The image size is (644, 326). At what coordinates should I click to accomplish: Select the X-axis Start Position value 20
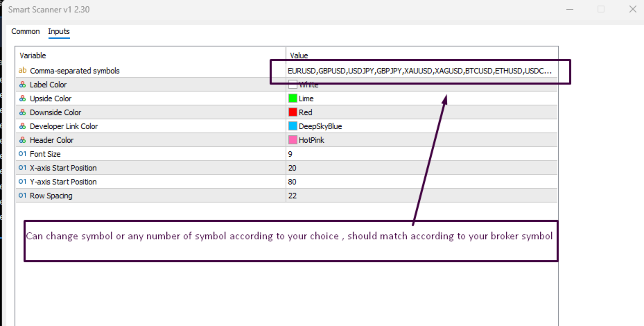click(x=293, y=168)
